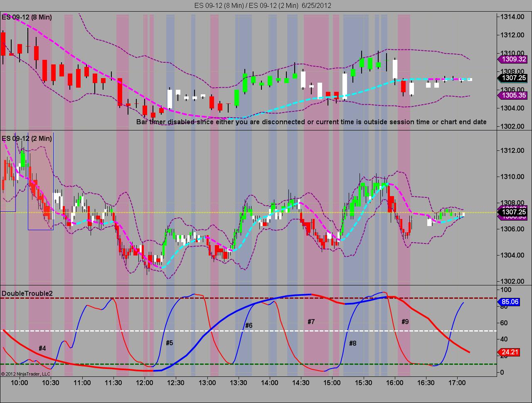
Task: Click the 13:00 time axis label
Action: coord(207,383)
